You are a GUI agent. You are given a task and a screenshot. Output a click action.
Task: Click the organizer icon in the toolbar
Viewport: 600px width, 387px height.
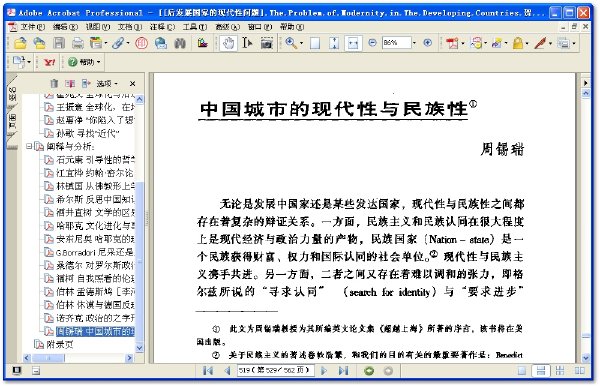click(95, 43)
